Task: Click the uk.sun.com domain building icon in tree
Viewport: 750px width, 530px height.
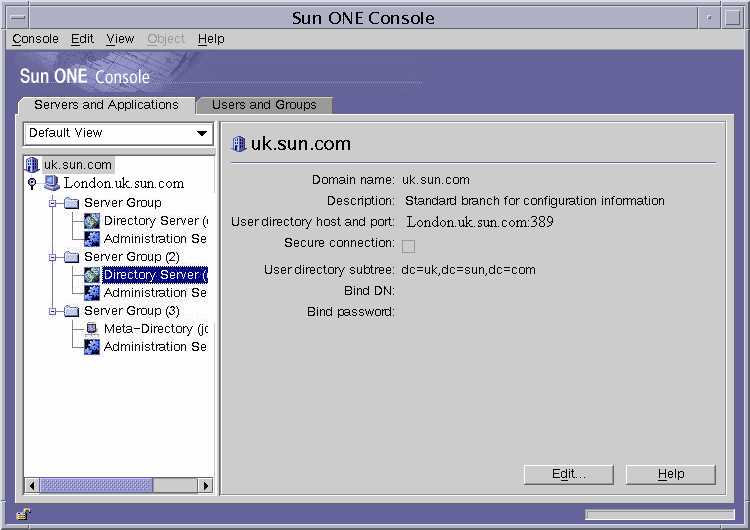Action: pos(32,165)
